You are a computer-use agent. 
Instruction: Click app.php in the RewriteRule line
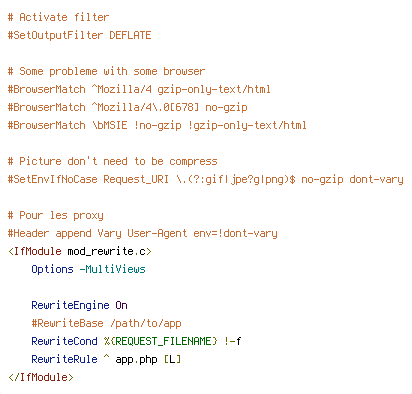pos(136,359)
